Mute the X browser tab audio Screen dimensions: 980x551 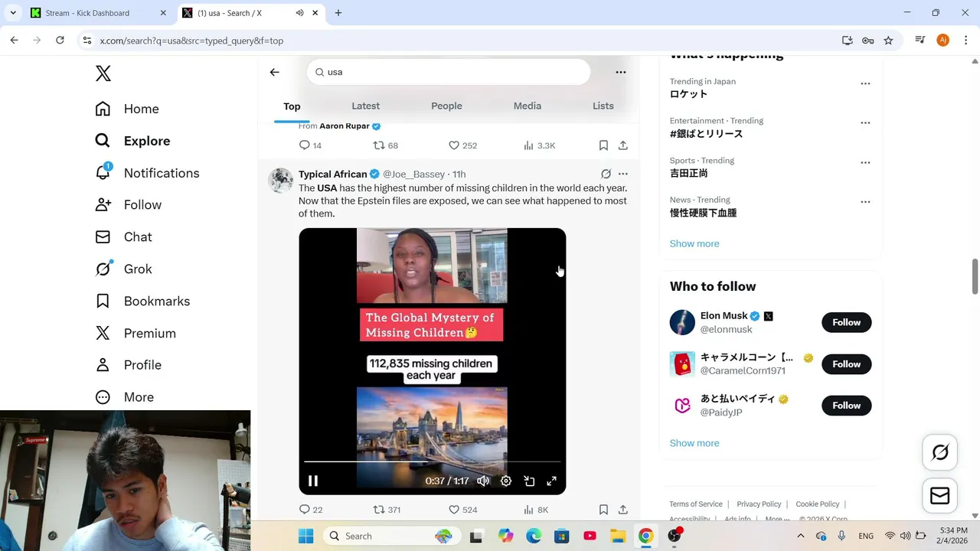[x=299, y=13]
